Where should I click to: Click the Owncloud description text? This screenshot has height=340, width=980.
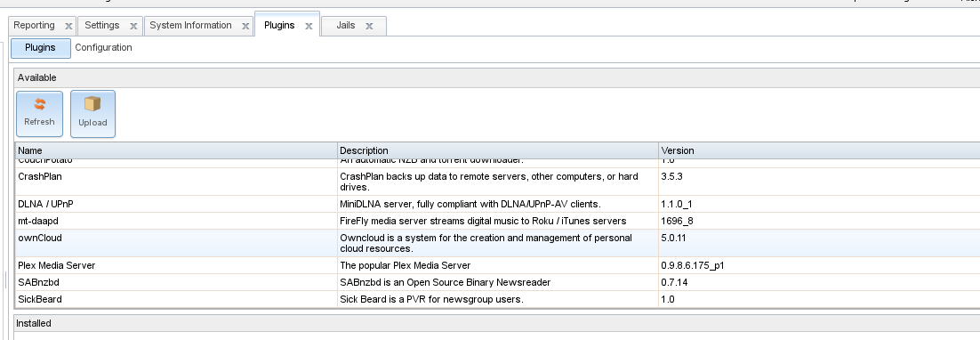486,243
